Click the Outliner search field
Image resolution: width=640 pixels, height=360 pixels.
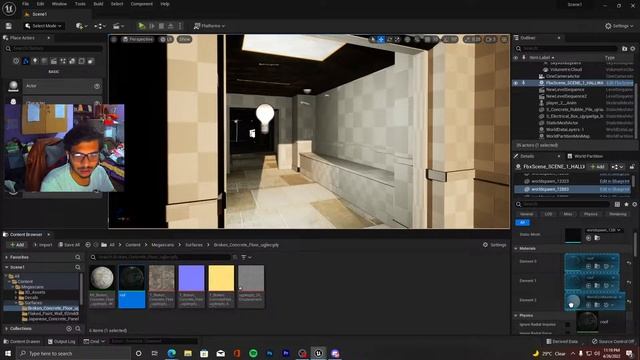[x=567, y=49]
